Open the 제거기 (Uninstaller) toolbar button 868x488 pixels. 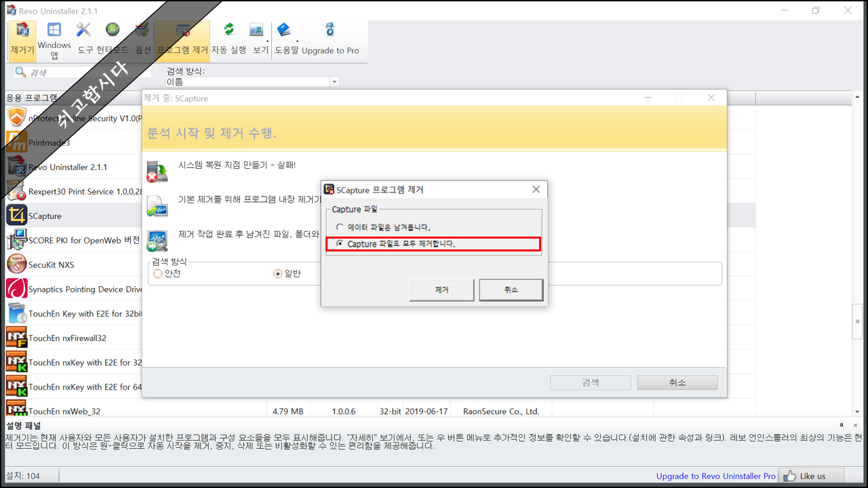pyautogui.click(x=22, y=40)
